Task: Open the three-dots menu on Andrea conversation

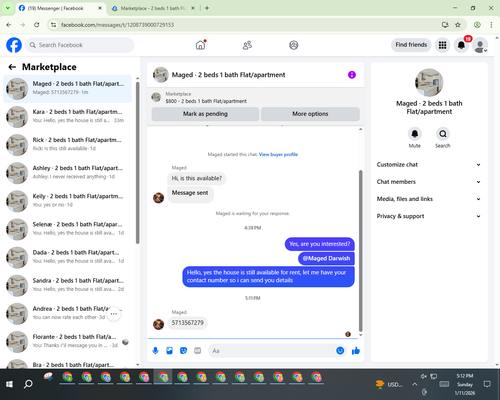Action: [x=114, y=314]
